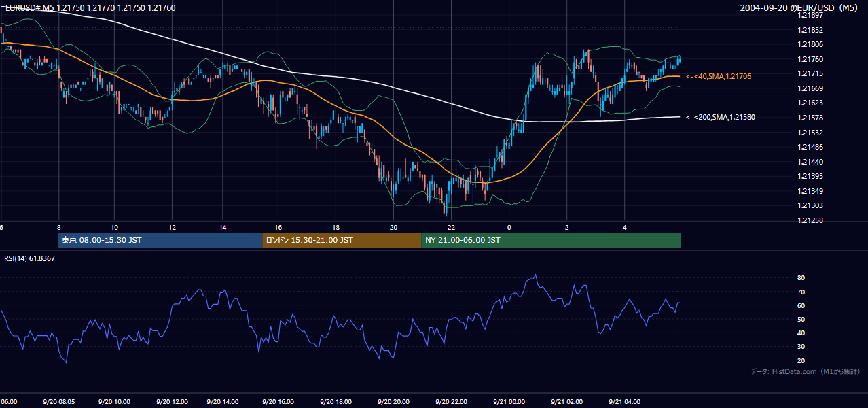Click RSI scale value 40
Screen dimensions: 868x408
801,333
